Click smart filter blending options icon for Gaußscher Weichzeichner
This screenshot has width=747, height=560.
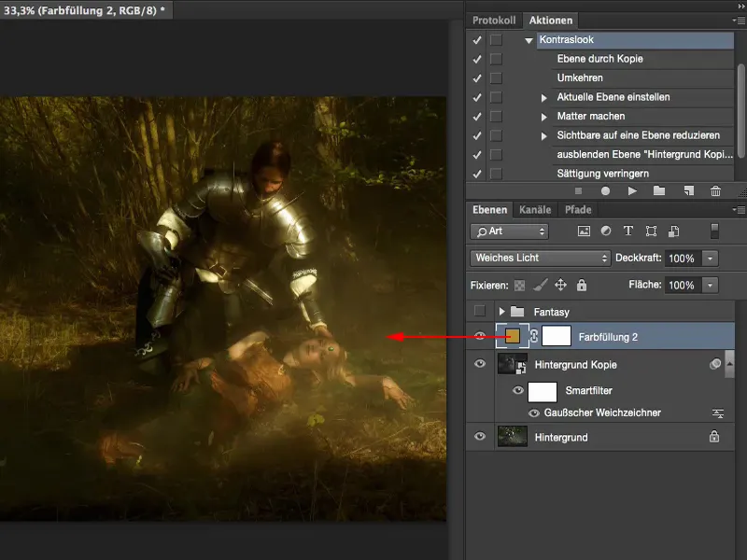718,413
